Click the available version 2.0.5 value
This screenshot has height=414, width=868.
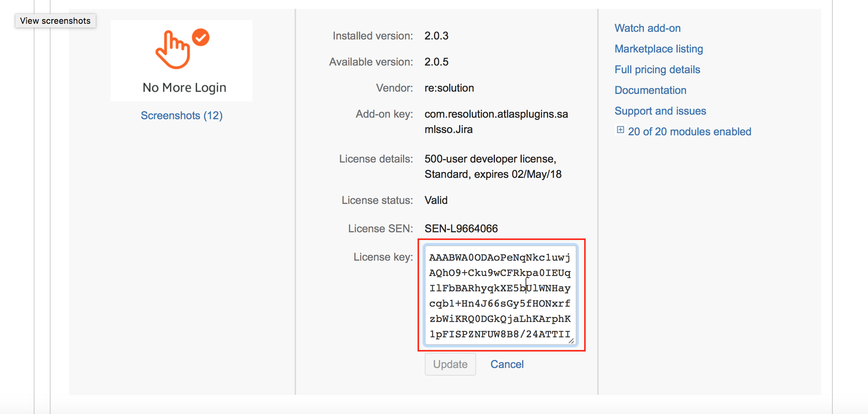pyautogui.click(x=436, y=62)
